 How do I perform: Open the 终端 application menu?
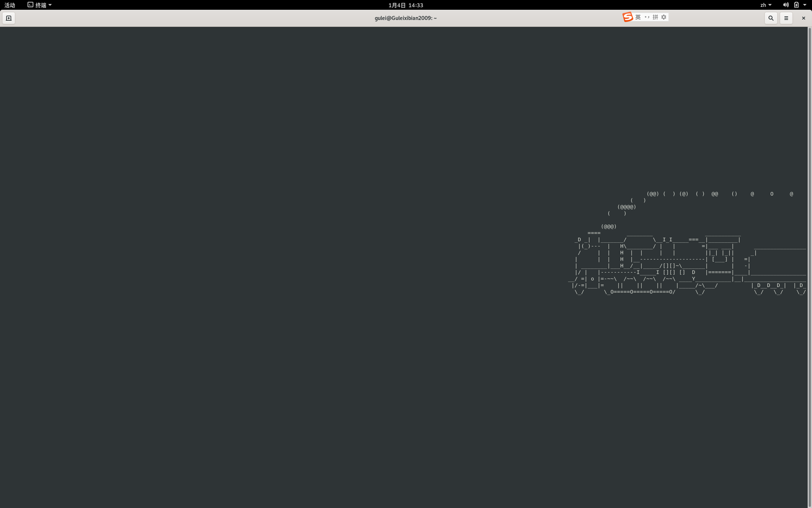point(40,5)
